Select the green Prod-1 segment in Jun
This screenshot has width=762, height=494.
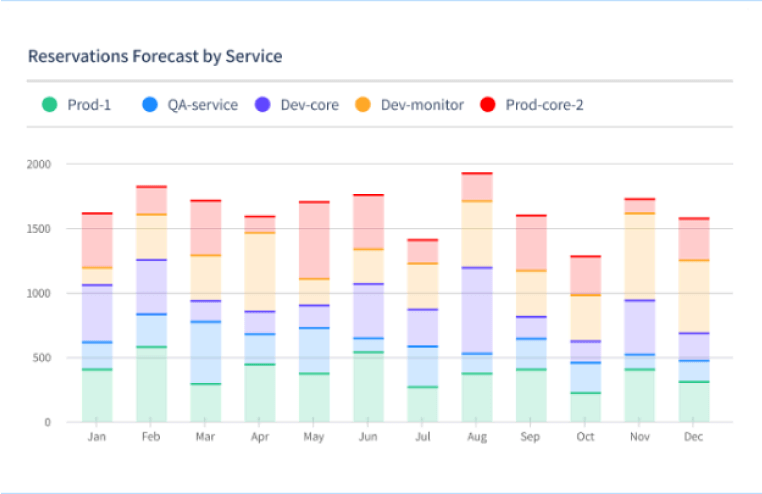368,387
